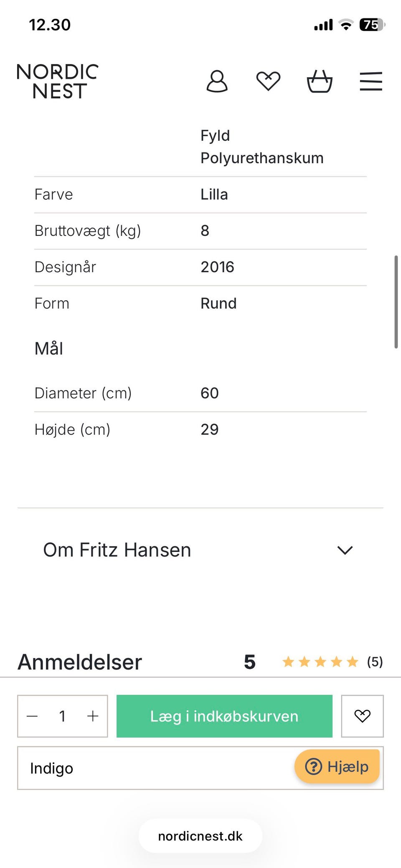This screenshot has height=868, width=401.
Task: Go to Nordic Nest home logo
Action: (58, 81)
